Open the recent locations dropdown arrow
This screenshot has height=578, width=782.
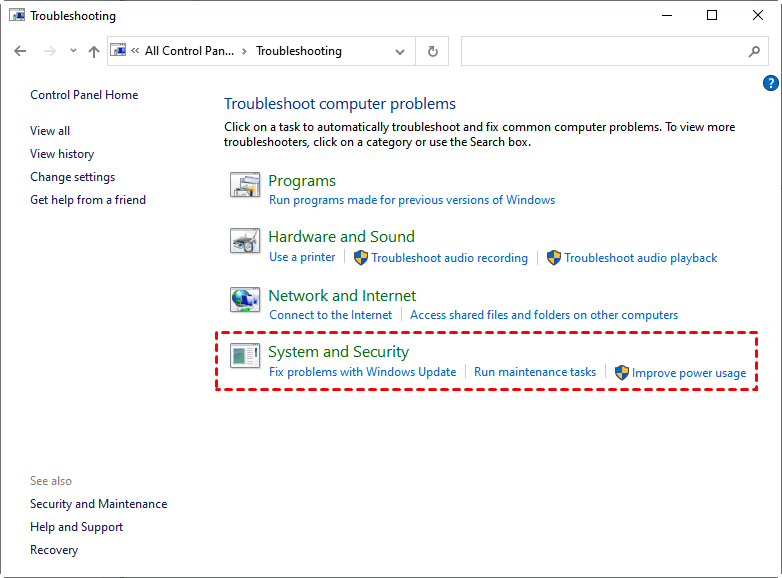[73, 51]
